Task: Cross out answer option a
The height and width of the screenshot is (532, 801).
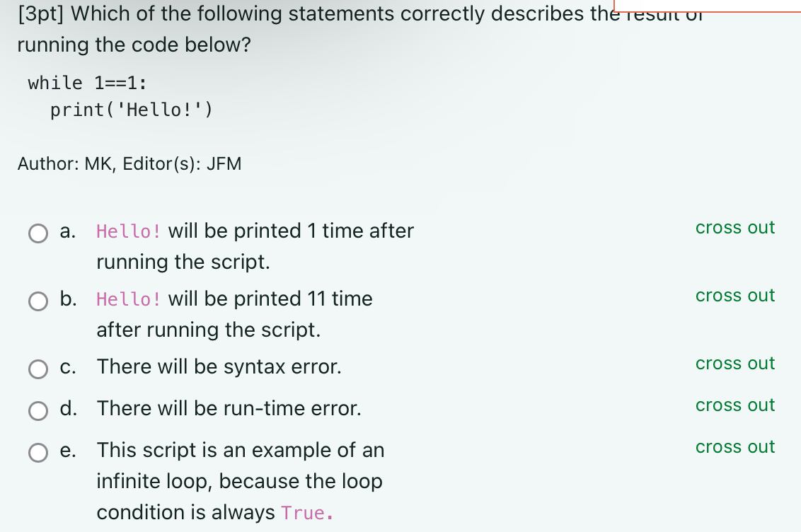Action: click(x=734, y=228)
